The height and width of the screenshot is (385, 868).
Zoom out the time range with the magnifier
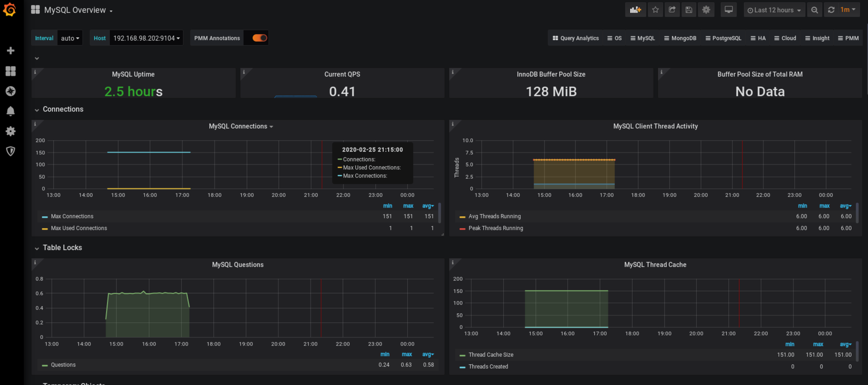[x=815, y=10]
